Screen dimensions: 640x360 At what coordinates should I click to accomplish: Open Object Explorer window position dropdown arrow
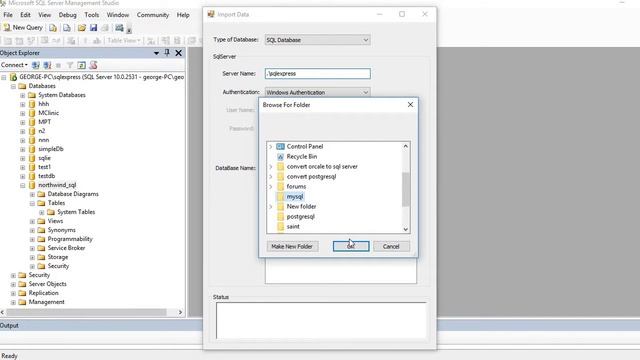pos(156,53)
